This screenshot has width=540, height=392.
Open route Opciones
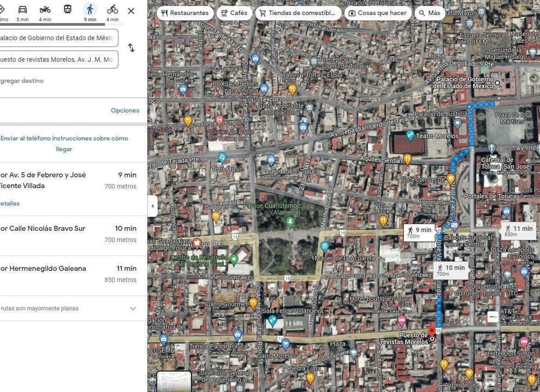pos(125,111)
